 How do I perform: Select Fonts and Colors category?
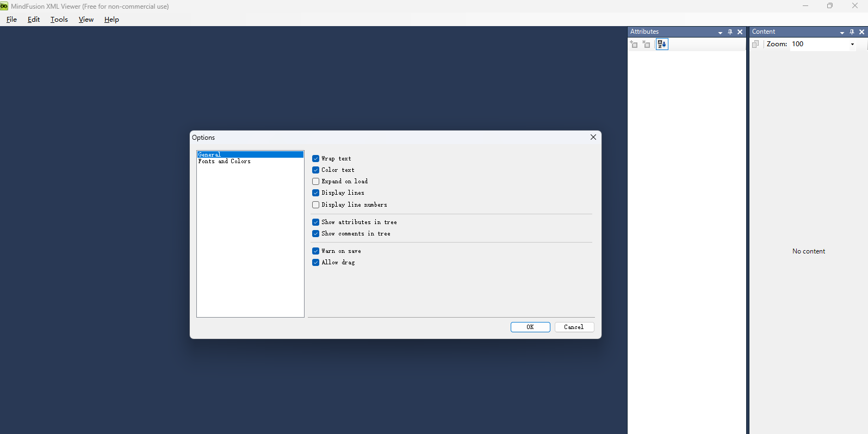tap(250, 161)
